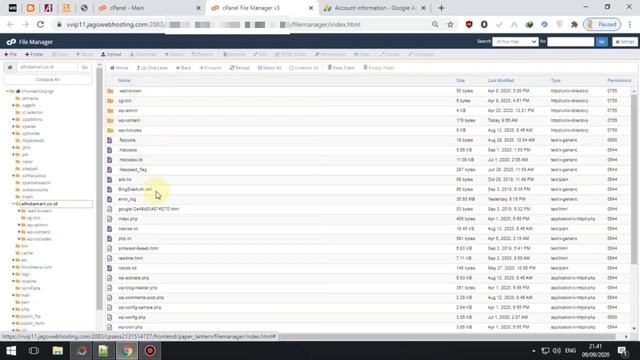Create a new file with +File
The image size is (640, 360).
pyautogui.click(x=11, y=54)
